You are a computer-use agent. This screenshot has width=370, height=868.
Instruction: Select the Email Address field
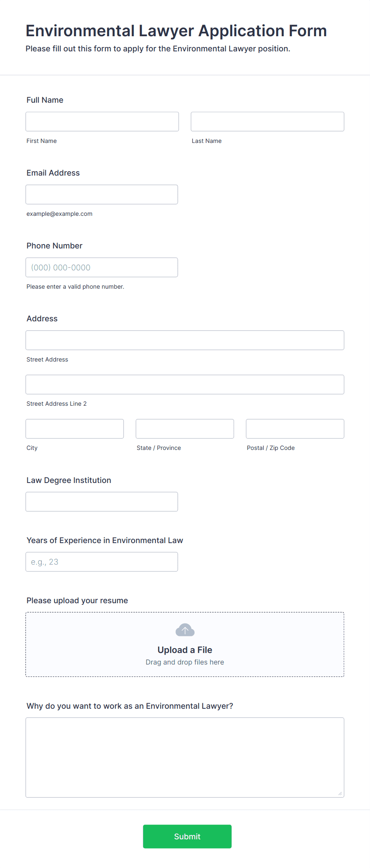coord(102,194)
